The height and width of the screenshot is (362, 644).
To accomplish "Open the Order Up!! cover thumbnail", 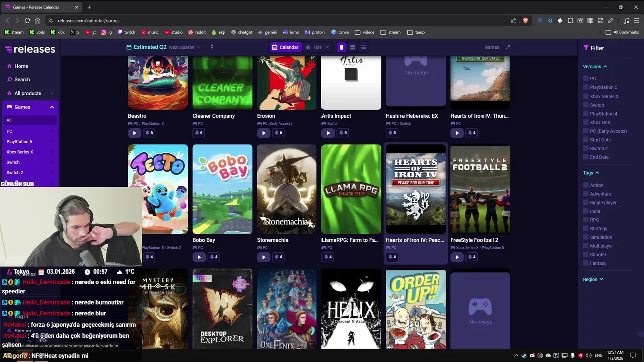I will pyautogui.click(x=416, y=310).
